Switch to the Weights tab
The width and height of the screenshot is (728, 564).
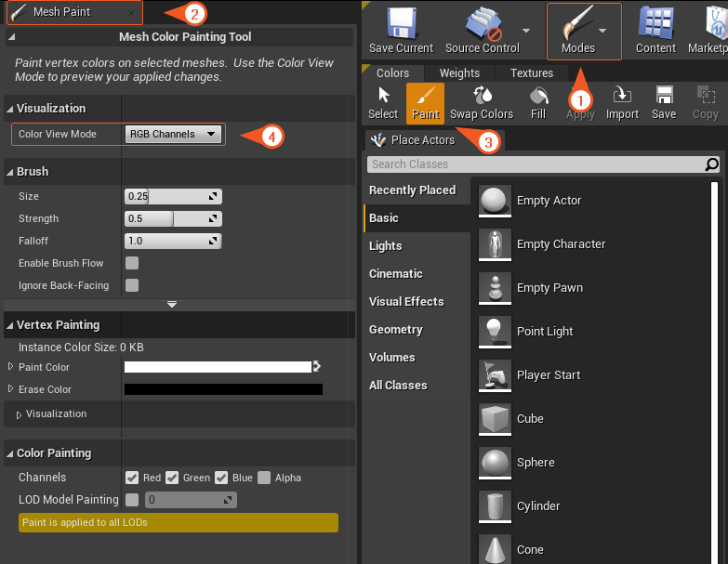tap(459, 72)
